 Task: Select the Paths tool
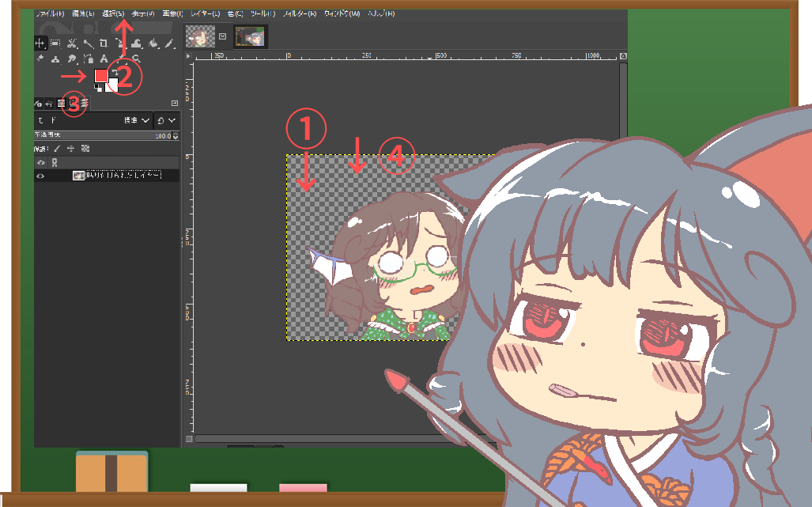coord(88,59)
